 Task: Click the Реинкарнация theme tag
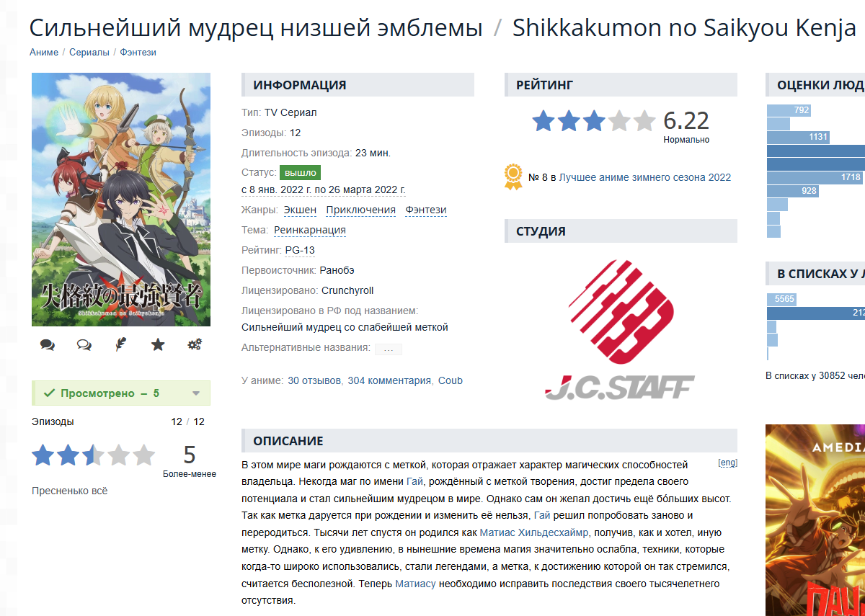coord(310,231)
